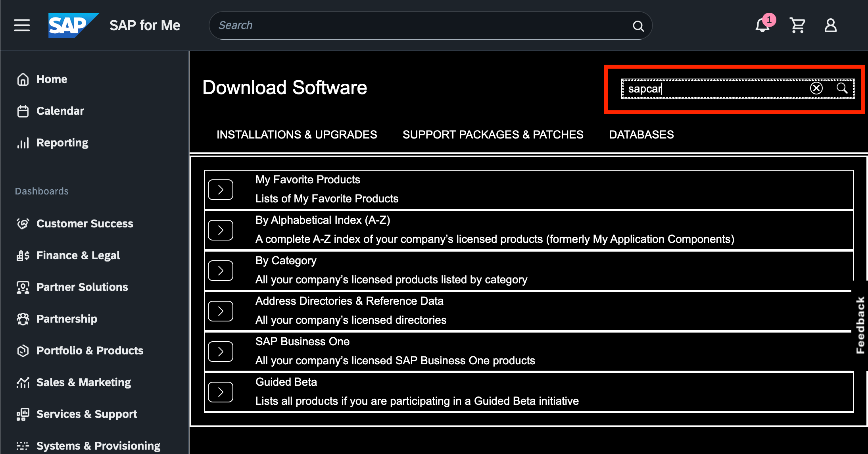Click the top global Search field

(x=421, y=25)
